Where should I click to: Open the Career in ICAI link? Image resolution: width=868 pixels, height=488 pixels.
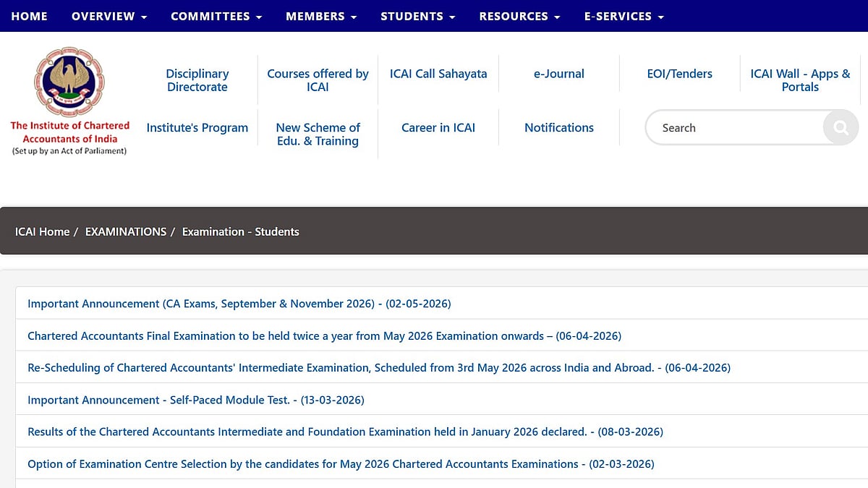(x=438, y=128)
